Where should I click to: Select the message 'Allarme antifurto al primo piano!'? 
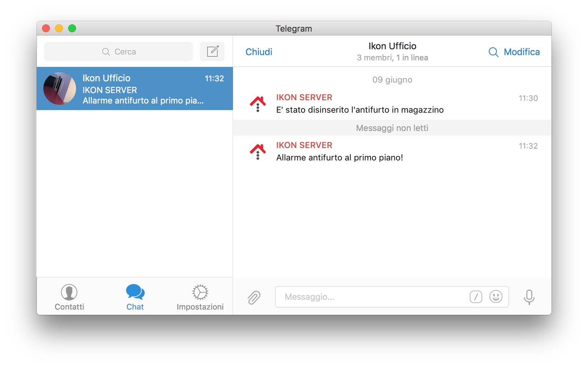pos(340,158)
